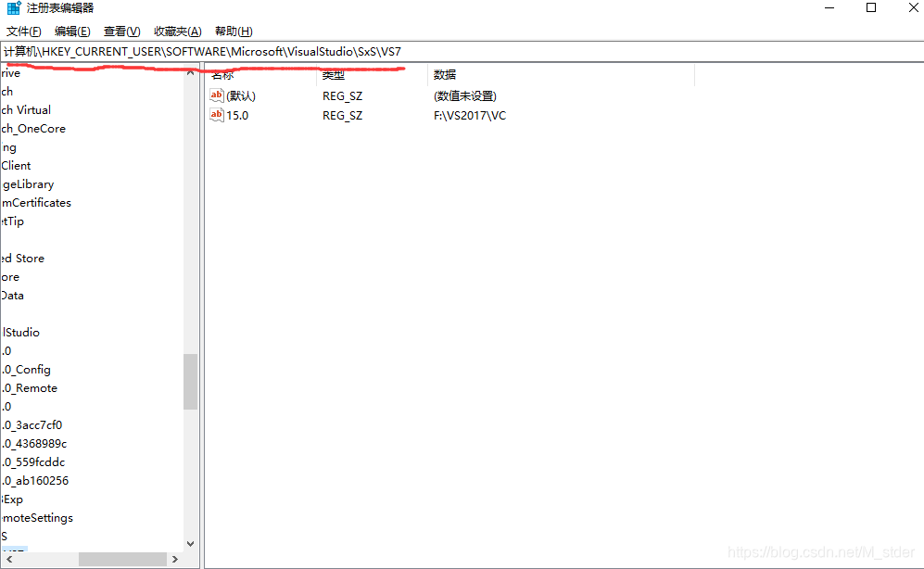Open the 收藏夹 menu
Viewport: 924px width, 569px height.
(x=176, y=31)
